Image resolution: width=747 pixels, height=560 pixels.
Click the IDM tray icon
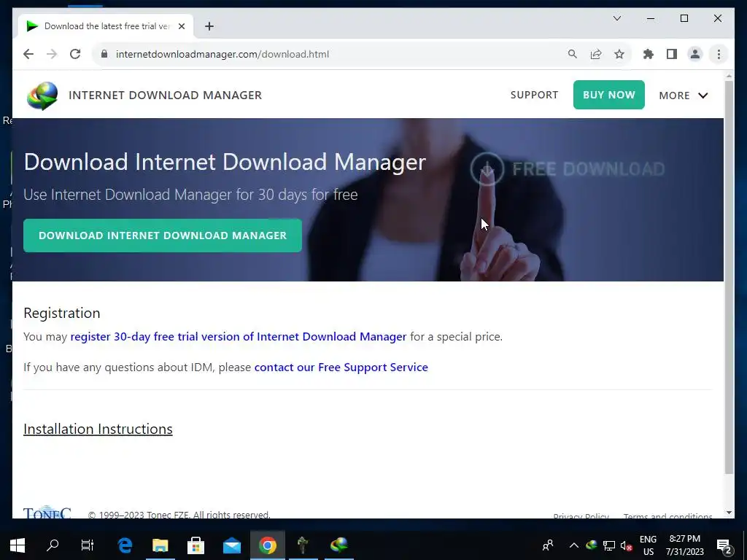tap(591, 545)
